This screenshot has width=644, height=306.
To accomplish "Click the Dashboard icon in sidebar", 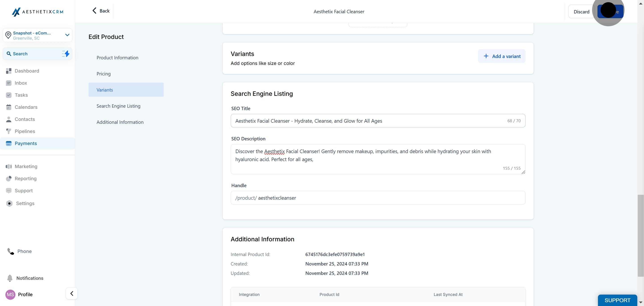I will (x=9, y=71).
